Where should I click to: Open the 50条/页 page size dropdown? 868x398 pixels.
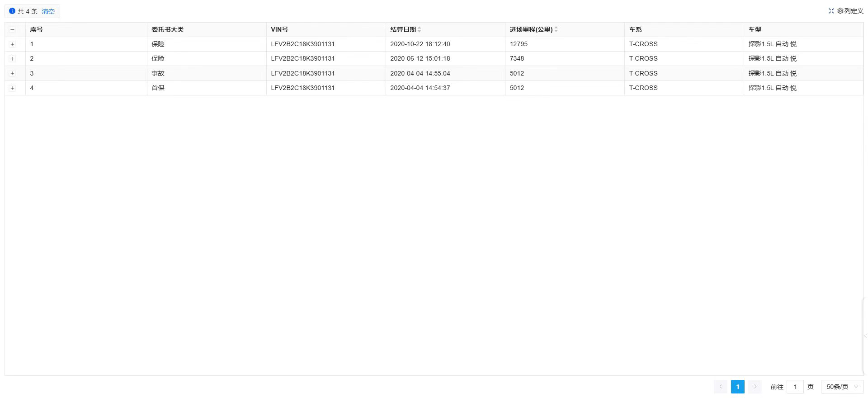842,387
